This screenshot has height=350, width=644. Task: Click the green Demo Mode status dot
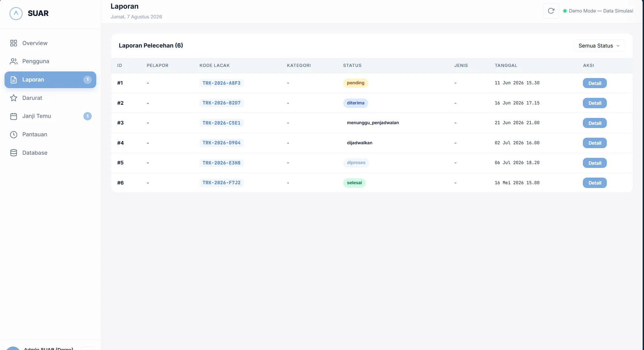pyautogui.click(x=565, y=11)
